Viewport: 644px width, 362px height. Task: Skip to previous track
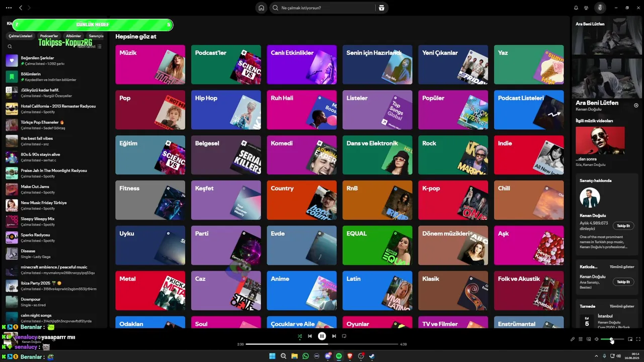point(310,336)
